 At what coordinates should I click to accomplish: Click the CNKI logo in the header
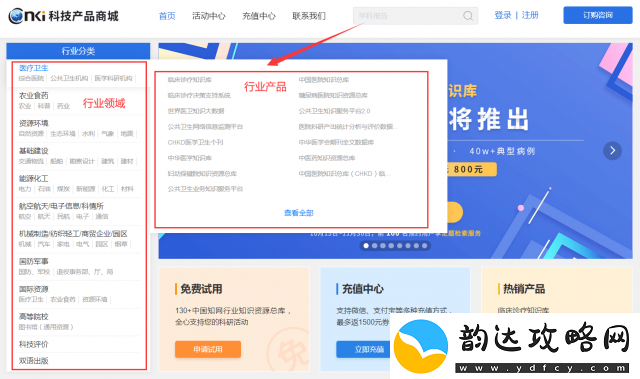pos(64,16)
